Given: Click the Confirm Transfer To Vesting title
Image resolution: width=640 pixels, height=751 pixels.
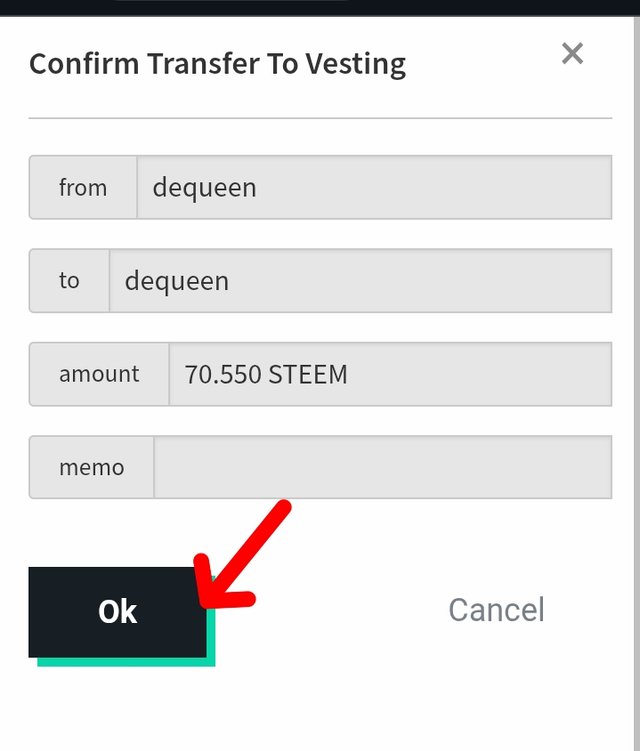Looking at the screenshot, I should [x=217, y=64].
